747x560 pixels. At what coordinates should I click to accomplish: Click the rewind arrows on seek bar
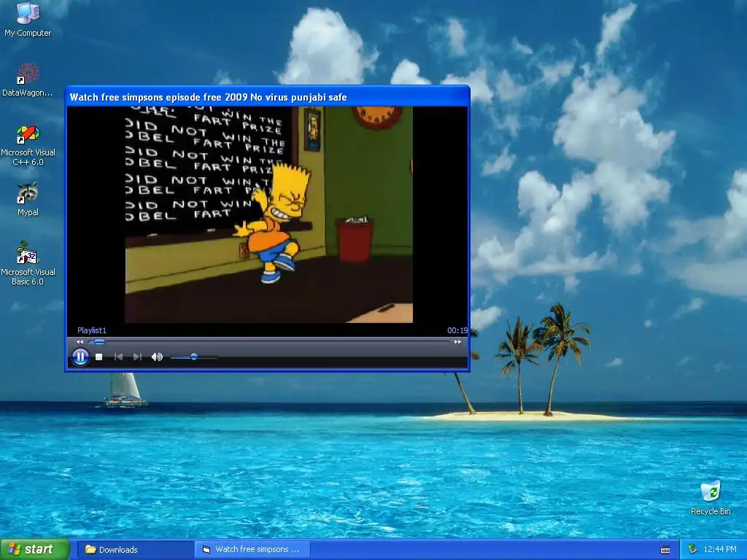tap(80, 342)
